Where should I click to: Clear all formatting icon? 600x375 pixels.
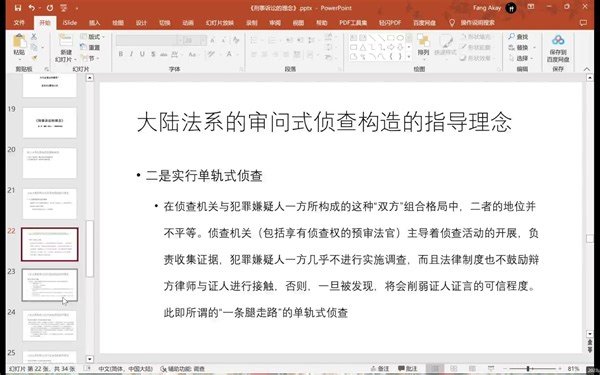click(x=236, y=40)
